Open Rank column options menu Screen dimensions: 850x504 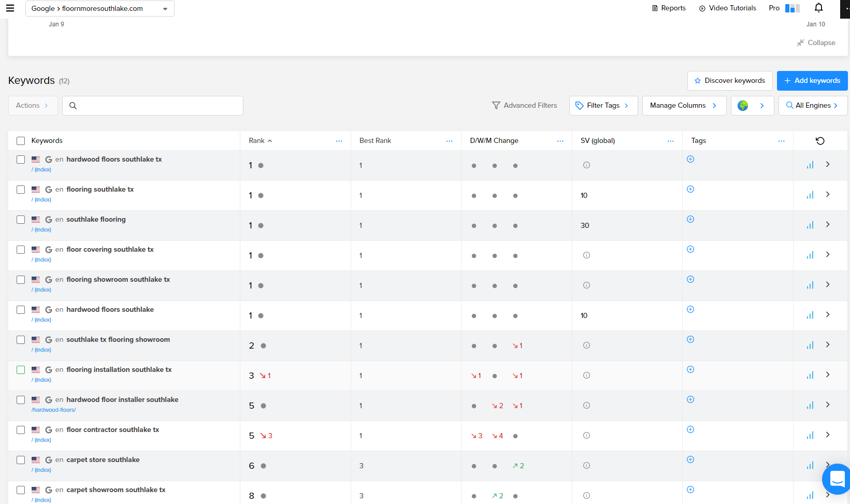tap(339, 141)
